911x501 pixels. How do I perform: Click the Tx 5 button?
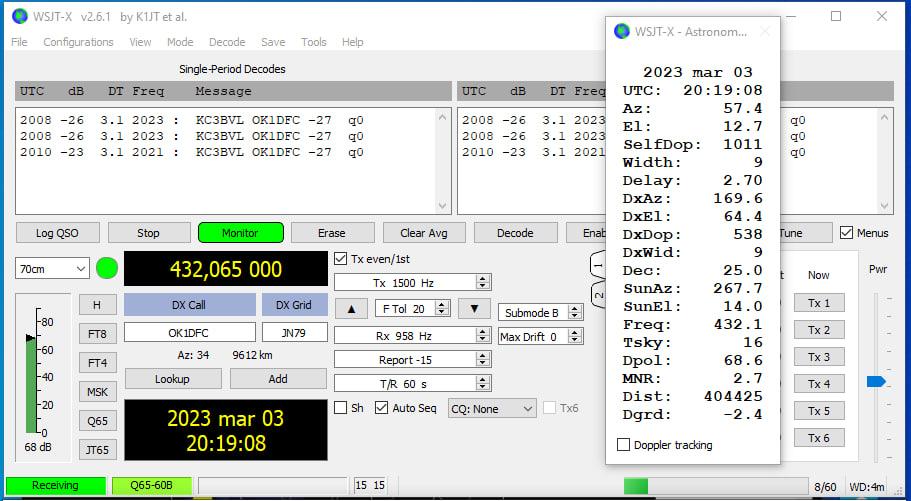click(x=819, y=411)
